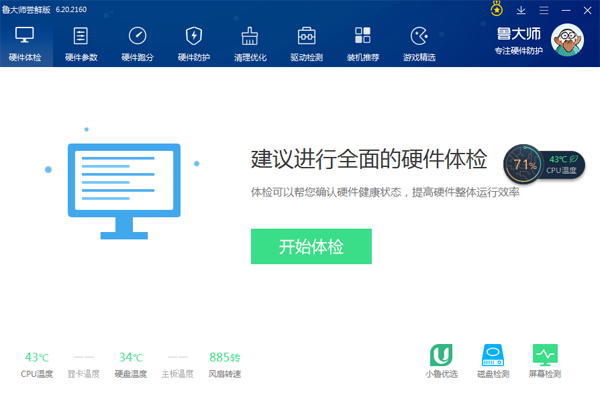Open the 游戏精选 featured games tab
600x399 pixels.
click(419, 44)
